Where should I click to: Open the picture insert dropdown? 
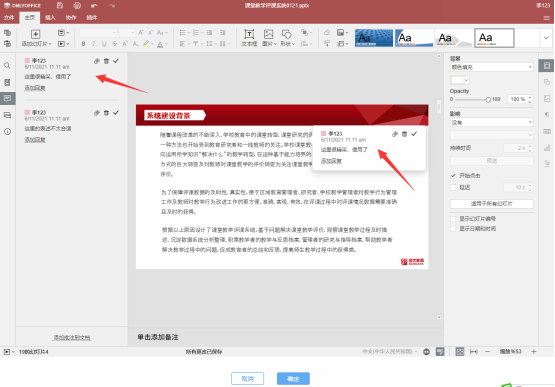coord(269,38)
